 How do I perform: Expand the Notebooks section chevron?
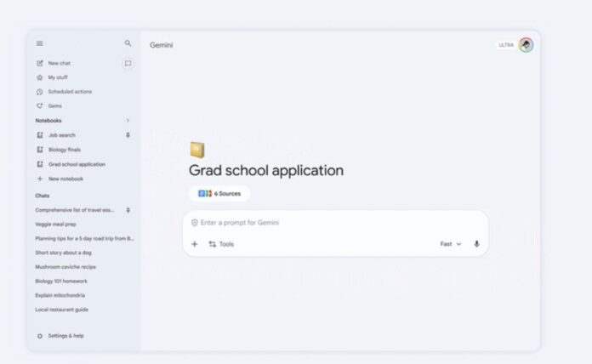[x=128, y=121]
